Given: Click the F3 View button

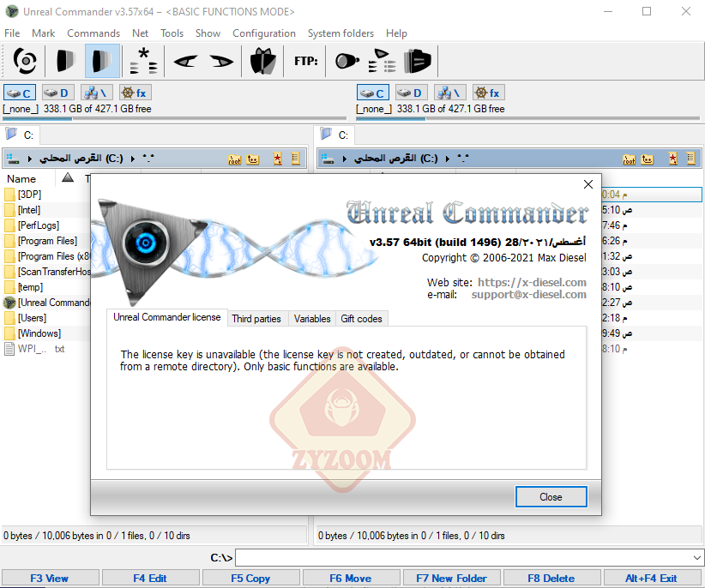Looking at the screenshot, I should 50,578.
